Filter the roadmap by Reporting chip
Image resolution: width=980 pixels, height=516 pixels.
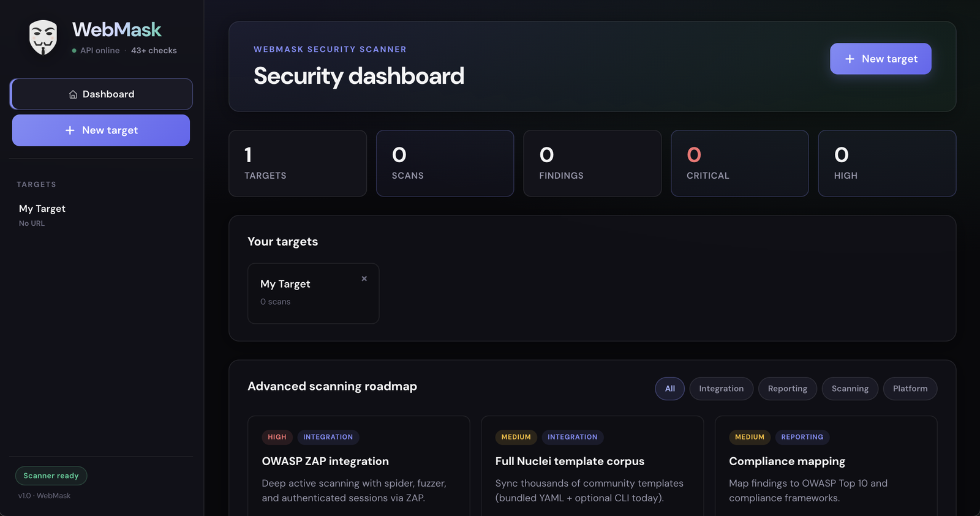tap(788, 389)
